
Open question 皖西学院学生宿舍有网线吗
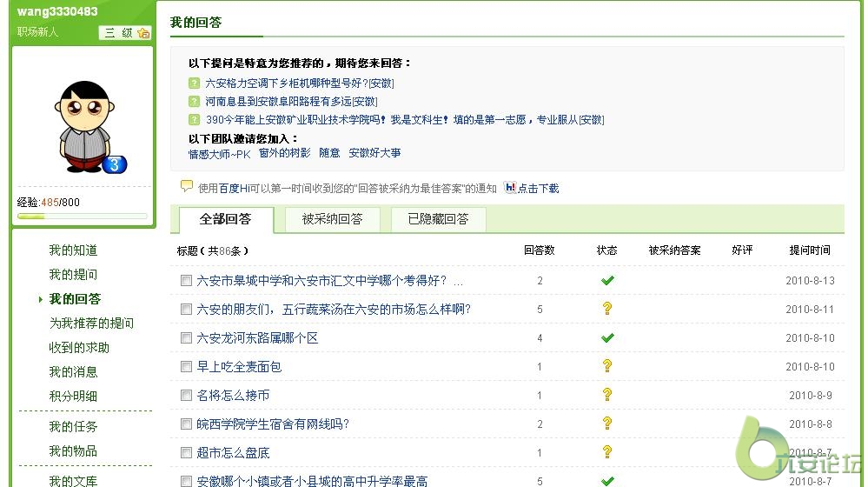pos(273,424)
